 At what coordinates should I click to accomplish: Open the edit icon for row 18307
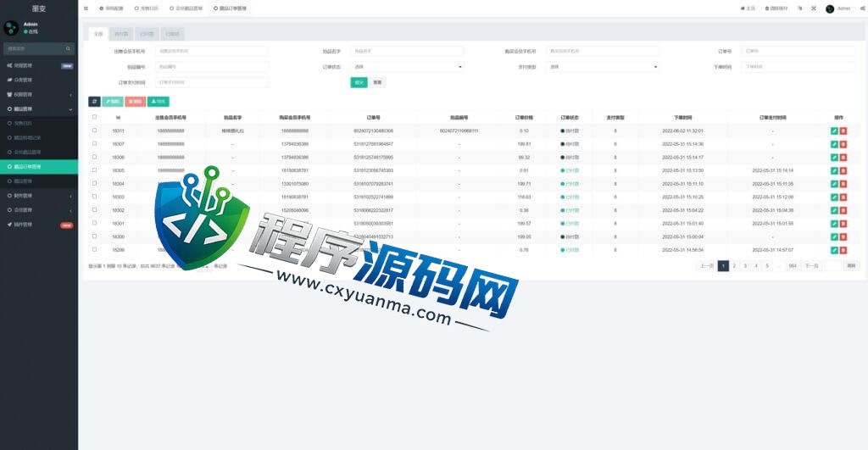click(834, 144)
